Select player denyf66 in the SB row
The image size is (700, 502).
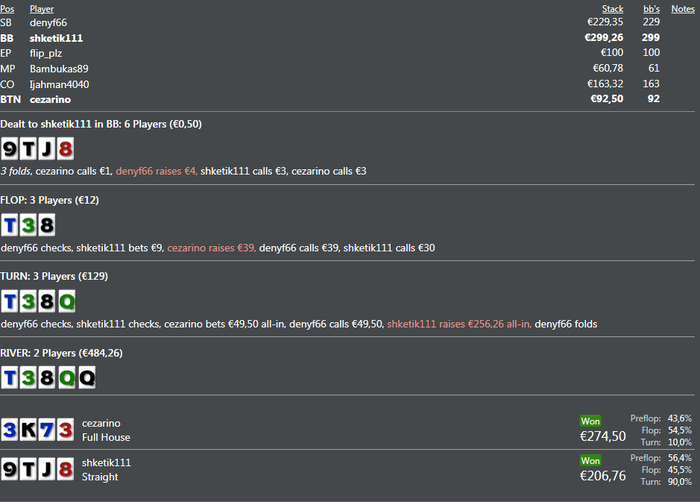48,22
